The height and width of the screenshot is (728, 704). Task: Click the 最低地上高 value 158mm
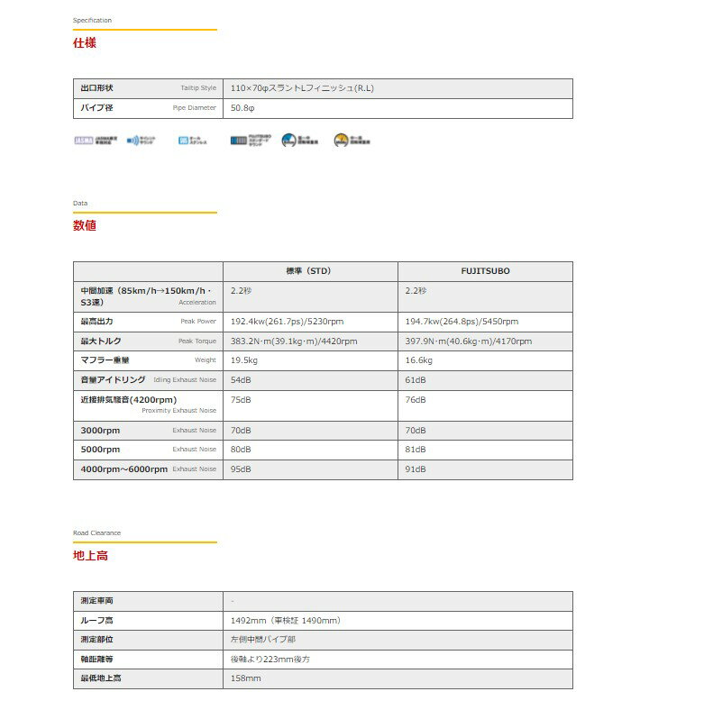click(246, 678)
